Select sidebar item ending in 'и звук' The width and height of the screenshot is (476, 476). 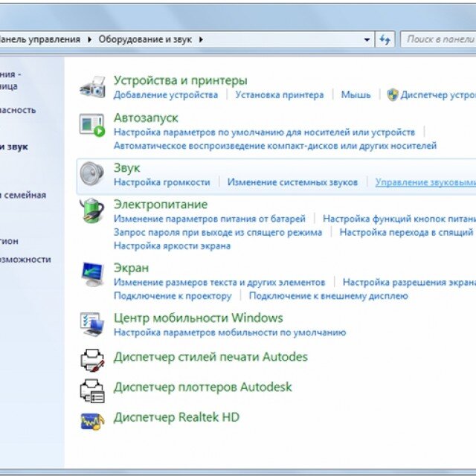point(14,147)
